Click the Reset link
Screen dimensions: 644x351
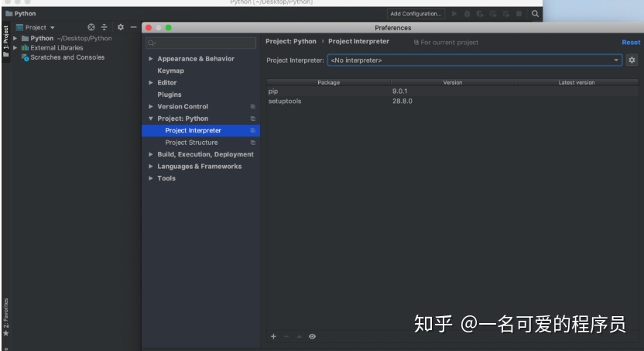(631, 43)
